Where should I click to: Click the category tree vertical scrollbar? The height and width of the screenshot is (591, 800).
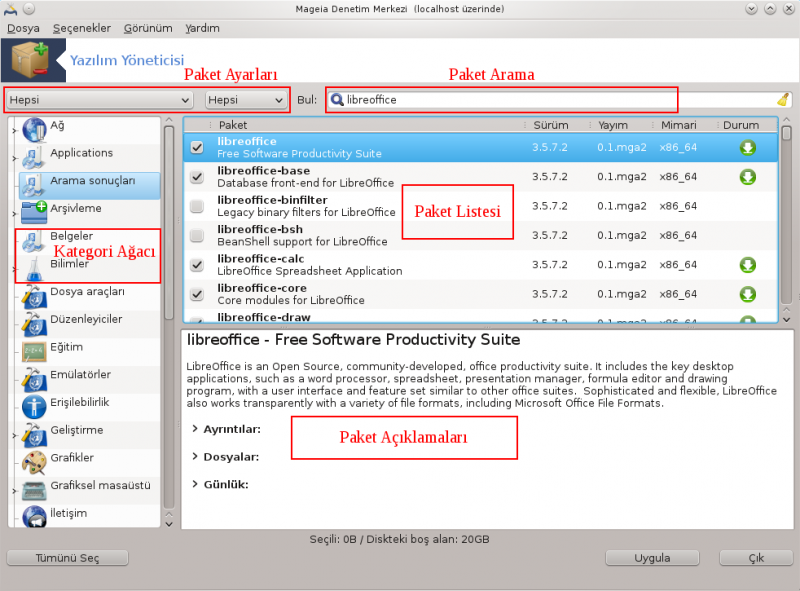[x=169, y=322]
